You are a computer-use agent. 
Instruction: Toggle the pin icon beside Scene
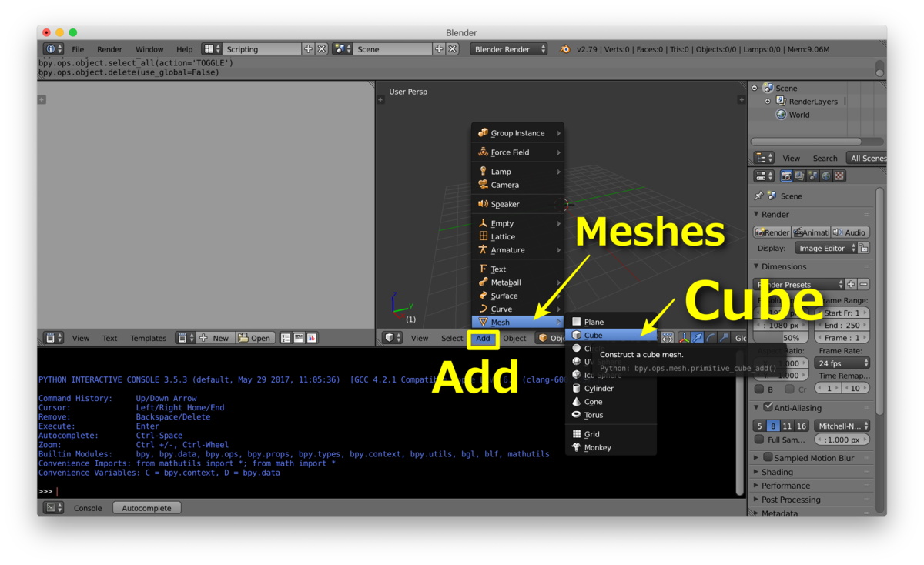[x=759, y=196]
